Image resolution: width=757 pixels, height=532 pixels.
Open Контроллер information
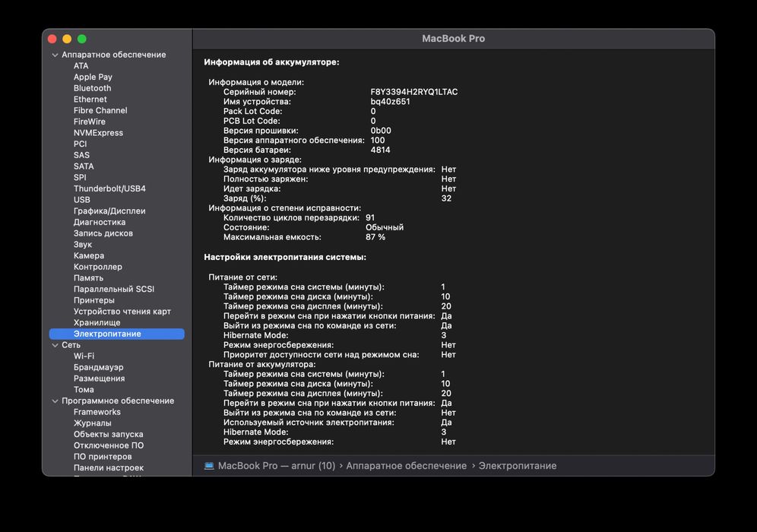point(98,267)
